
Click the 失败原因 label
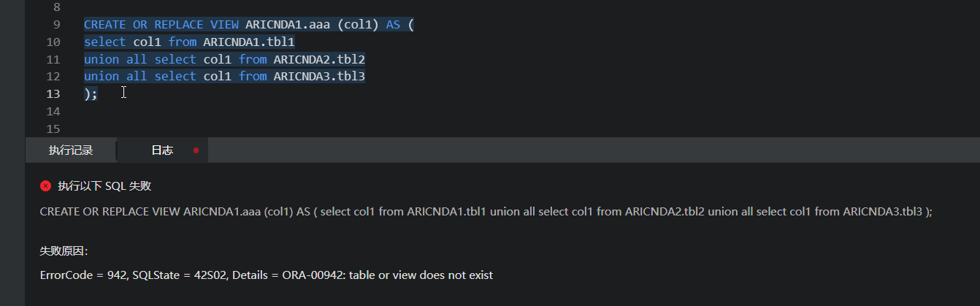pyautogui.click(x=64, y=251)
